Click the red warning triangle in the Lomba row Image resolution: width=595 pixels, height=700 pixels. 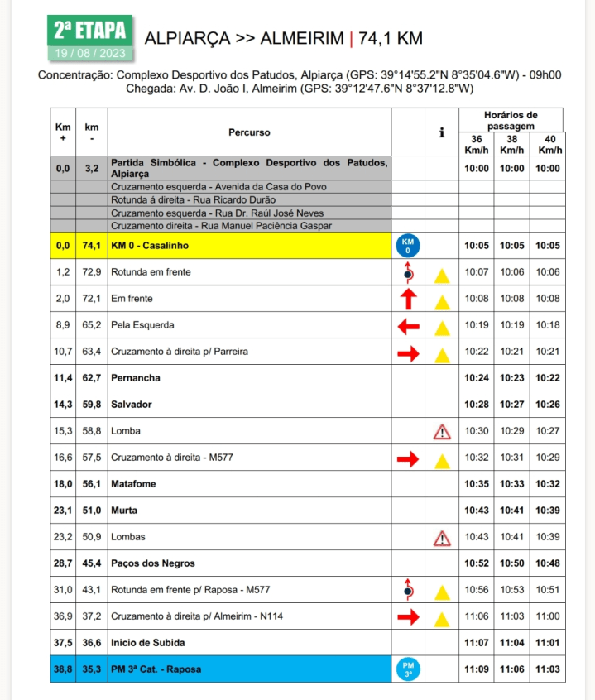pyautogui.click(x=442, y=431)
